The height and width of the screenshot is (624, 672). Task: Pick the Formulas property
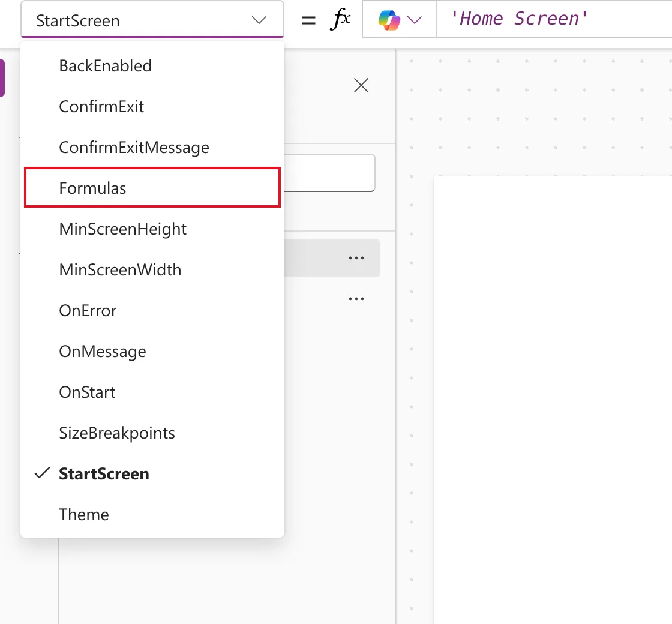pos(152,188)
